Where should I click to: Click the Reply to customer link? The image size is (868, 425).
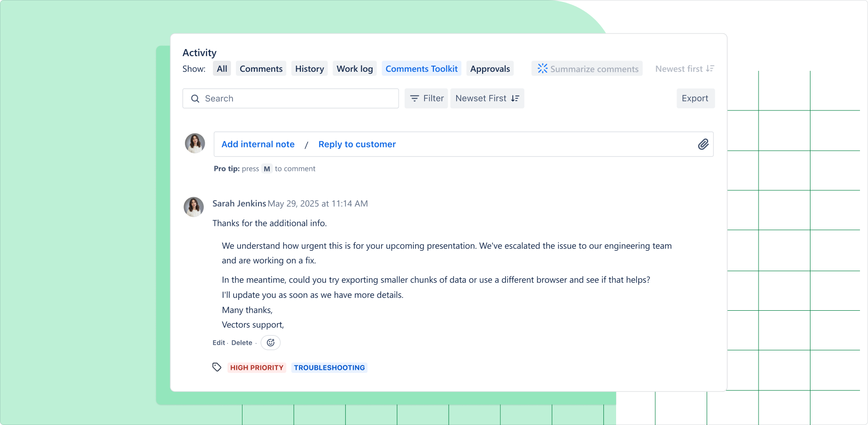click(x=357, y=144)
